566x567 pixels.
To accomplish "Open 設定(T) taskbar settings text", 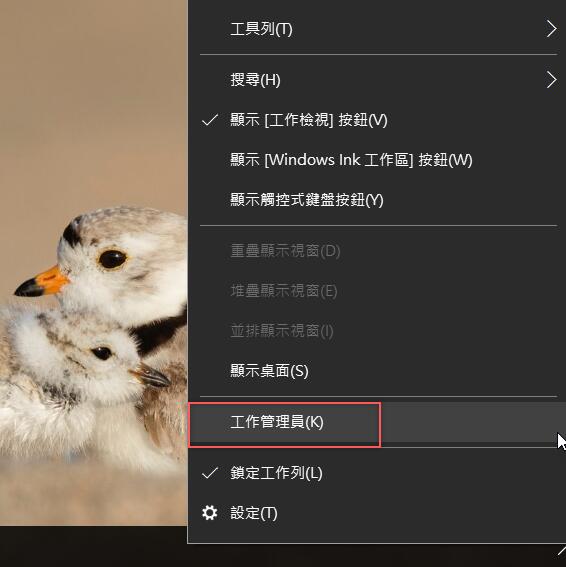I will [254, 513].
